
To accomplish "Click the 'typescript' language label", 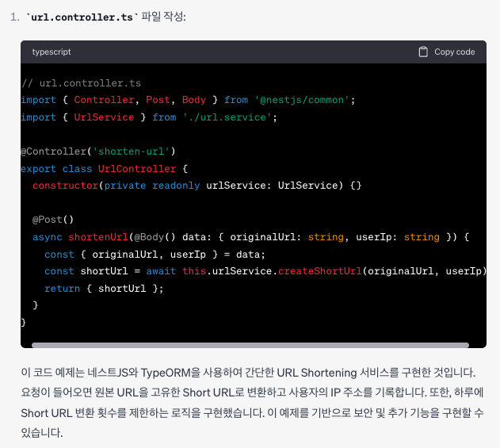I will click(x=52, y=52).
